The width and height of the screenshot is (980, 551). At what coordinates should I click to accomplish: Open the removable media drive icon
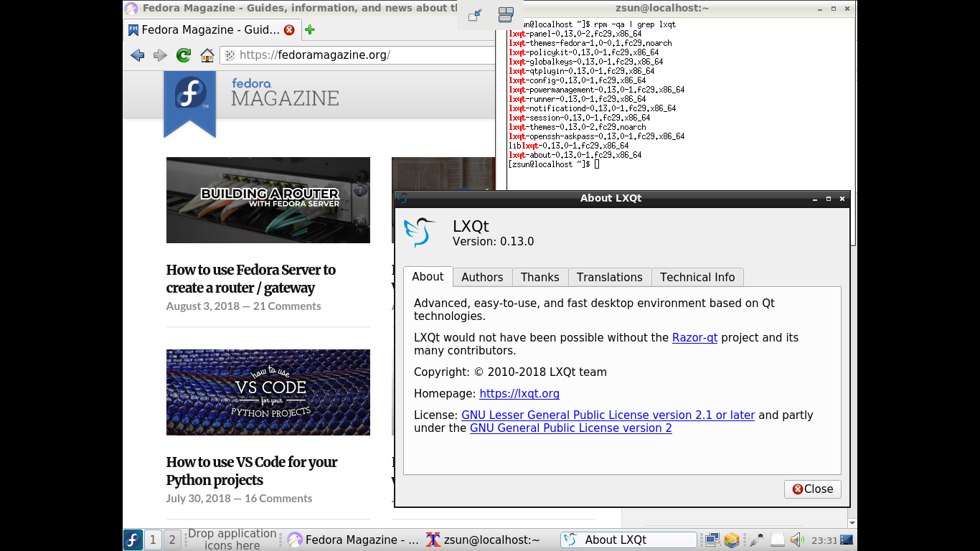click(x=777, y=540)
